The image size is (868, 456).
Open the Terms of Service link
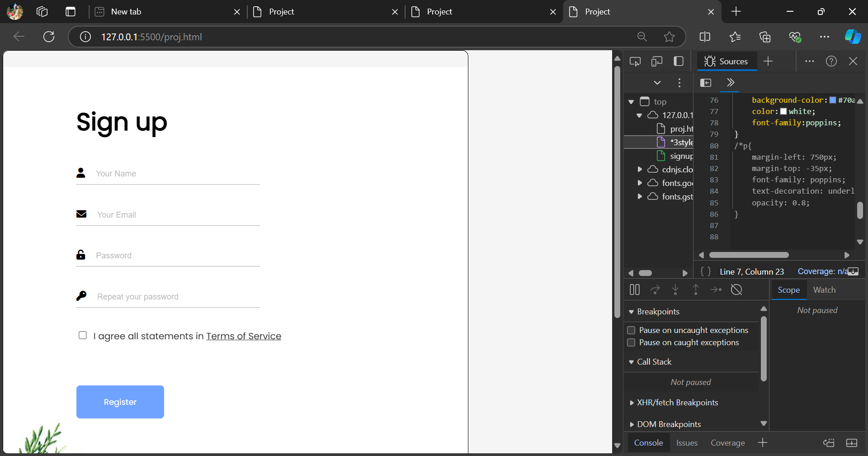pyautogui.click(x=244, y=336)
